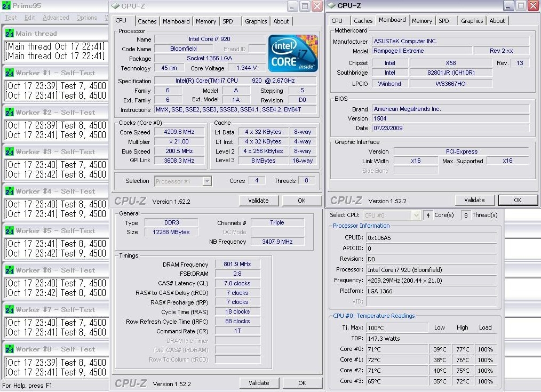The height and width of the screenshot is (392, 541).
Task: Click the Worker #8 Self-Test icon
Action: [9, 349]
